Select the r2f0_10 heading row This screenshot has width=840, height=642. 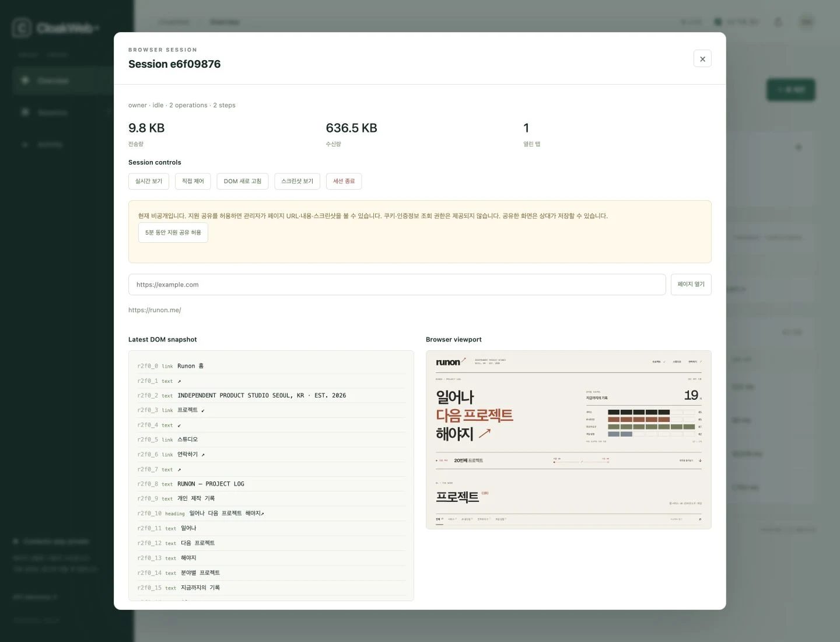tap(271, 514)
